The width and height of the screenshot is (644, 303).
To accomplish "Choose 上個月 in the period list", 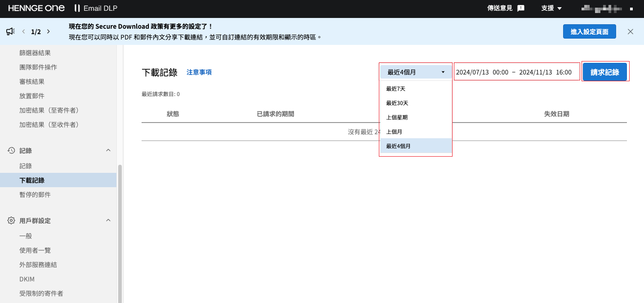I will [x=394, y=132].
